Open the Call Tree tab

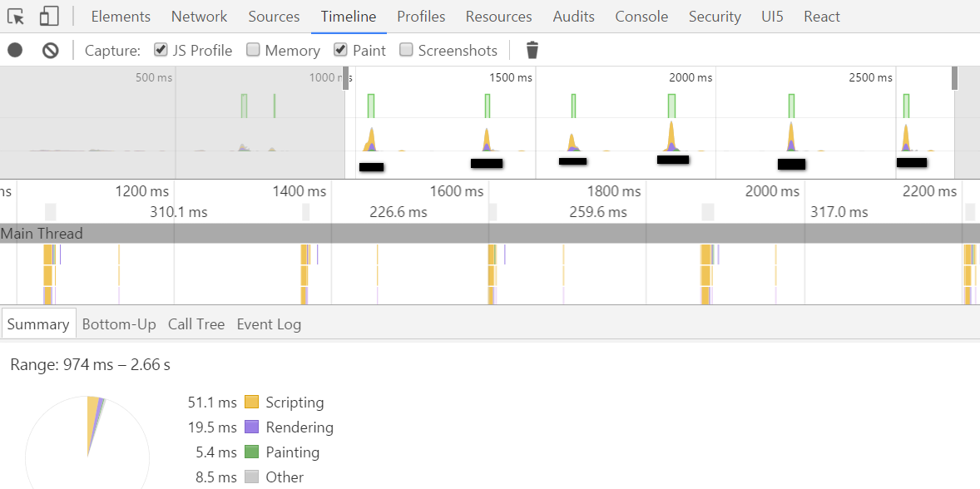click(196, 324)
